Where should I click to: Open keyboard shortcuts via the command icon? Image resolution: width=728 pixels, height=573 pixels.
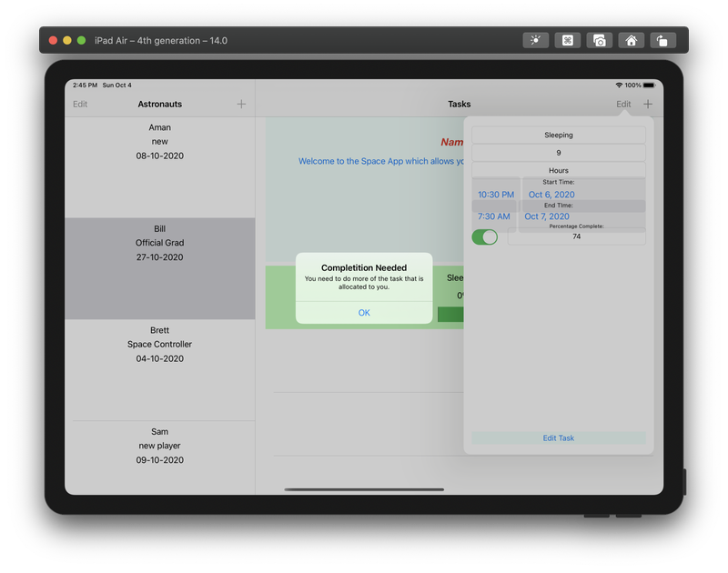coord(567,40)
